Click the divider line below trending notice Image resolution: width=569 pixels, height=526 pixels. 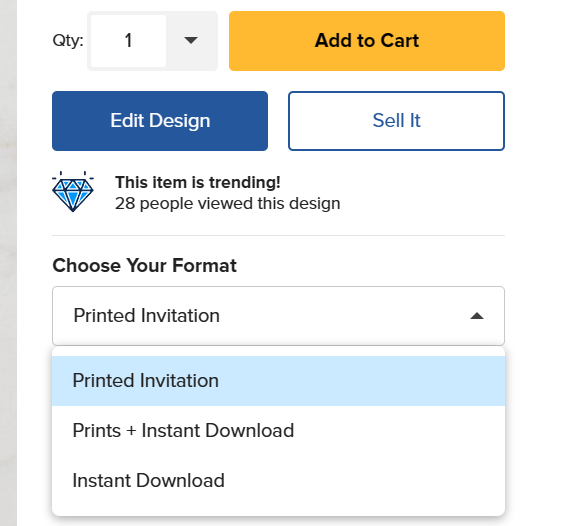pos(278,235)
